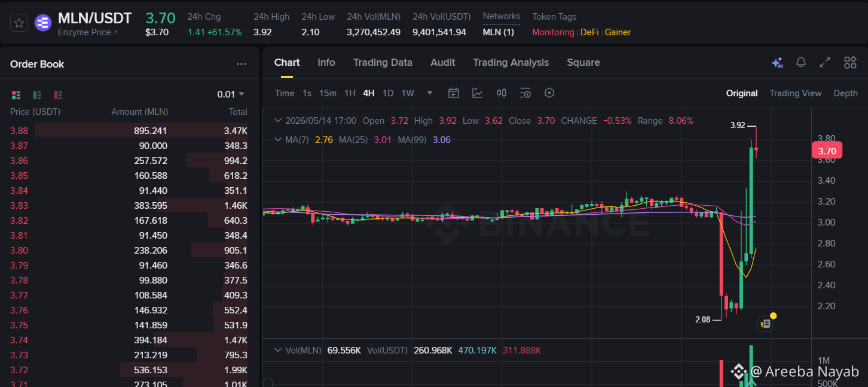Open the Info tab
The height and width of the screenshot is (387, 868).
(326, 62)
